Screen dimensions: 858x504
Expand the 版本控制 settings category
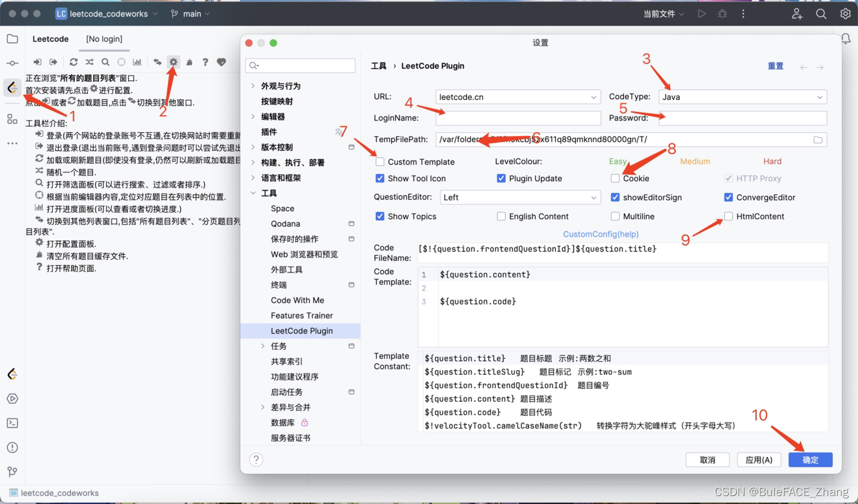pos(253,147)
